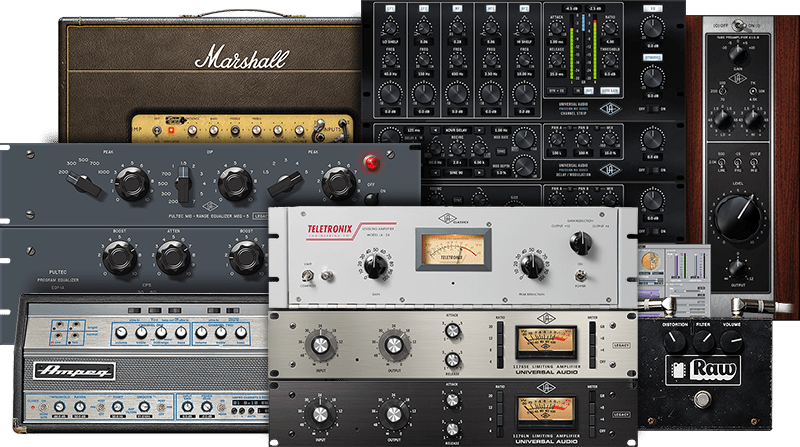800x447 pixels.
Task: Select the HF2 band button on Channel Strip
Action: coord(524,9)
